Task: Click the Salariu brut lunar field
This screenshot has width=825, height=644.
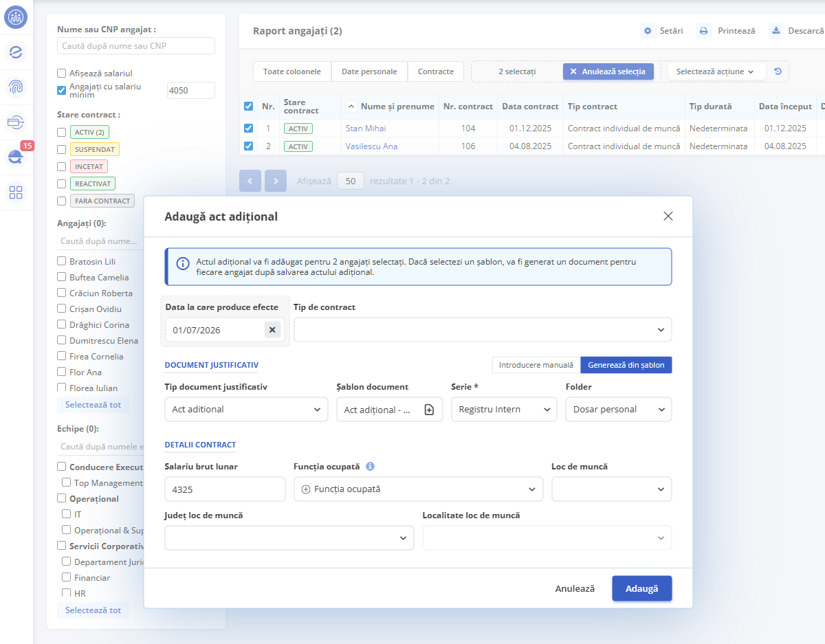Action: coord(225,489)
